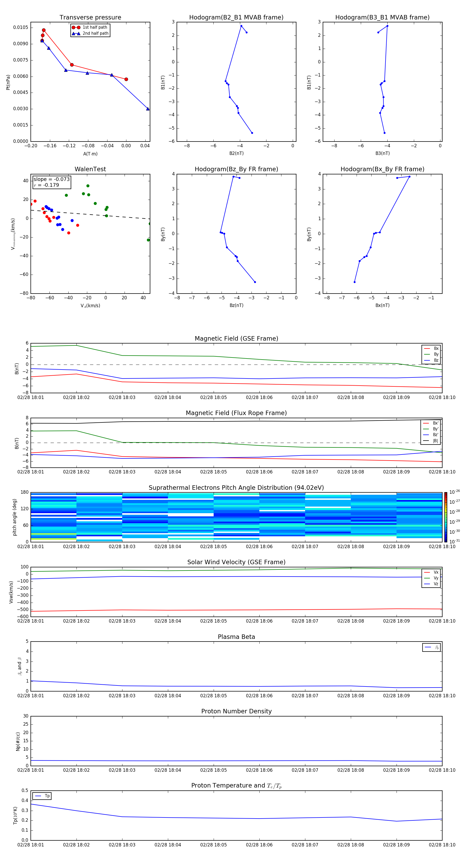Click the 'Proton Number Density' title
Screen dimensions: 473x868
point(236,711)
